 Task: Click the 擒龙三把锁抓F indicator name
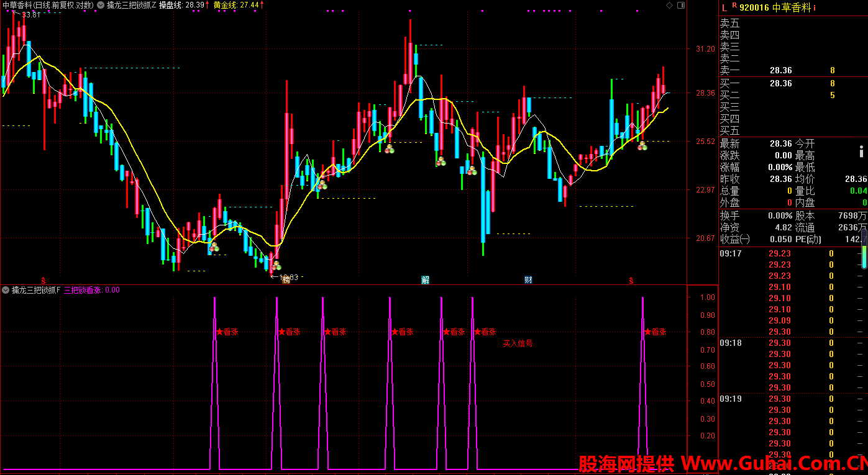click(36, 290)
